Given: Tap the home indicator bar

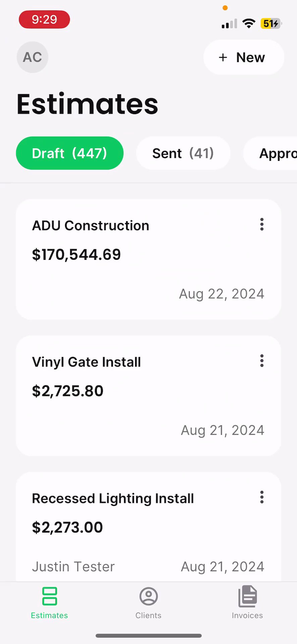Looking at the screenshot, I should coord(148,635).
